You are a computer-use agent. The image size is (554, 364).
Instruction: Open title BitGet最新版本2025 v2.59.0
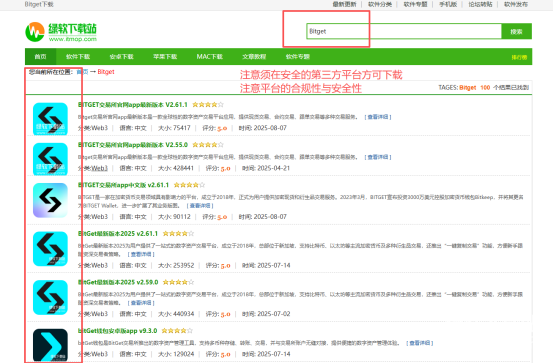tap(118, 282)
